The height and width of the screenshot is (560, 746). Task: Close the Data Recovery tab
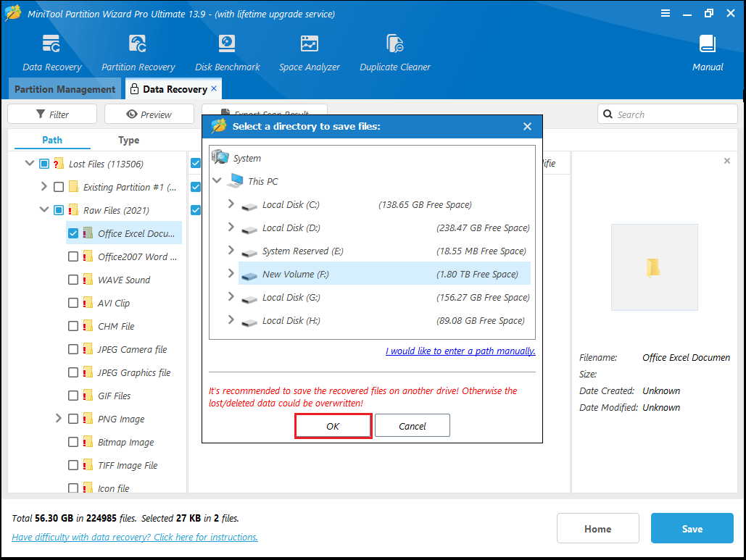point(214,88)
